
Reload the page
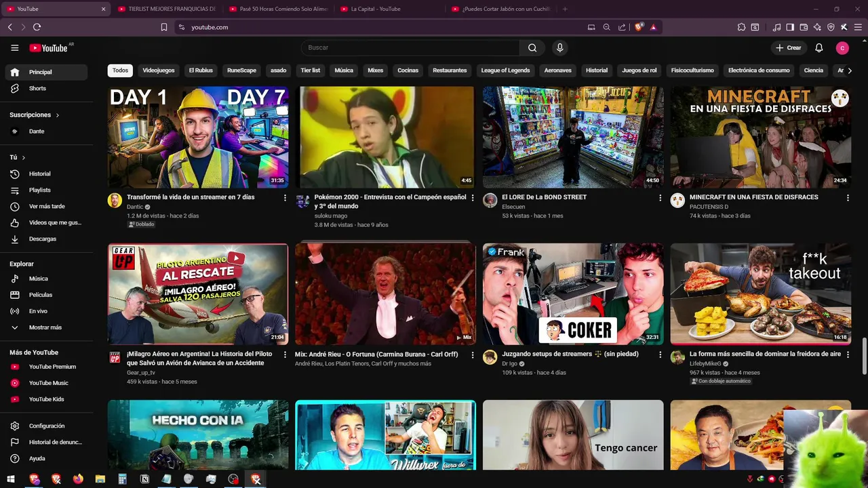pos(37,27)
